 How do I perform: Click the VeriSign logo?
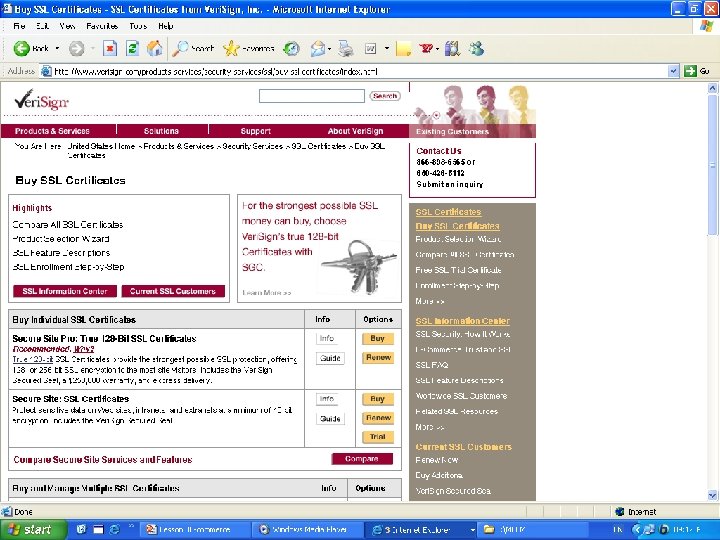41,100
